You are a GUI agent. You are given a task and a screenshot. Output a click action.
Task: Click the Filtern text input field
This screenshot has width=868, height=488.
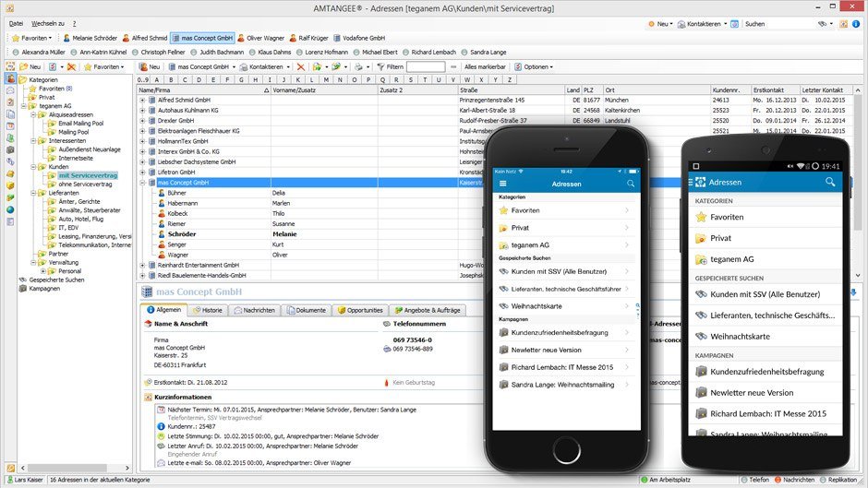pos(426,66)
